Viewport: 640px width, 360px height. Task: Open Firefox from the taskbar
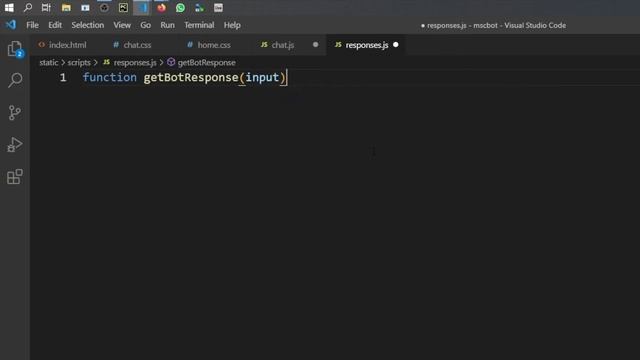(161, 7)
